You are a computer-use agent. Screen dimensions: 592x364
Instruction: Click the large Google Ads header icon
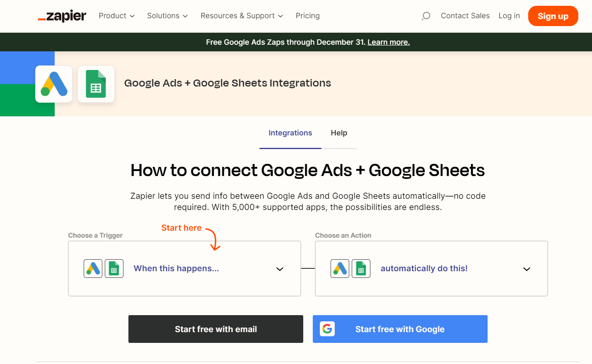click(54, 84)
